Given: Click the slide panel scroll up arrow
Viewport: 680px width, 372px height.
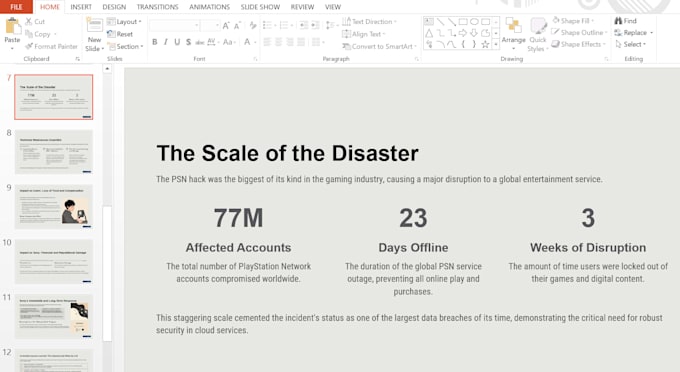Looking at the screenshot, I should [107, 69].
